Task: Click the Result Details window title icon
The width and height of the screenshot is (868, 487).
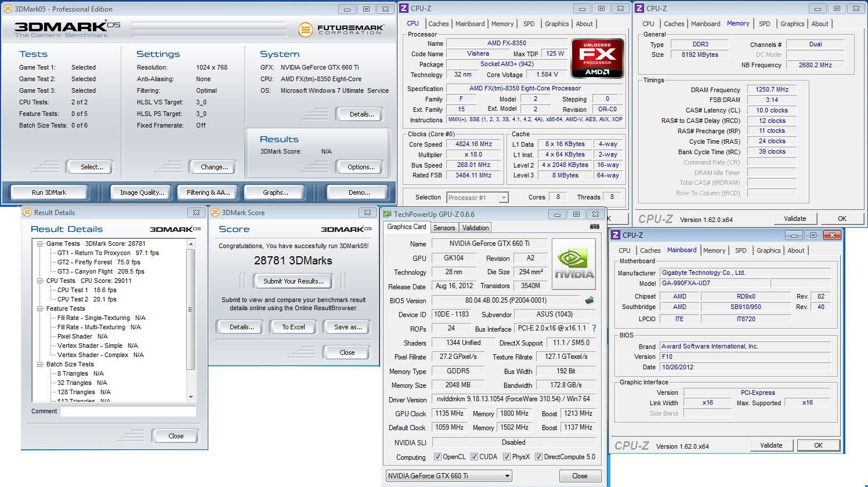Action: coord(27,212)
